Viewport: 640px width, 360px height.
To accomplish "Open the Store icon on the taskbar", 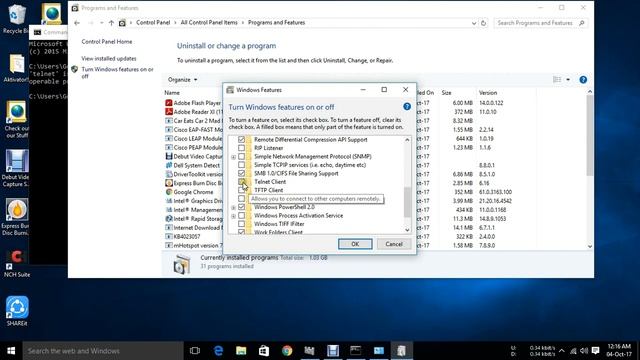I will point(264,351).
